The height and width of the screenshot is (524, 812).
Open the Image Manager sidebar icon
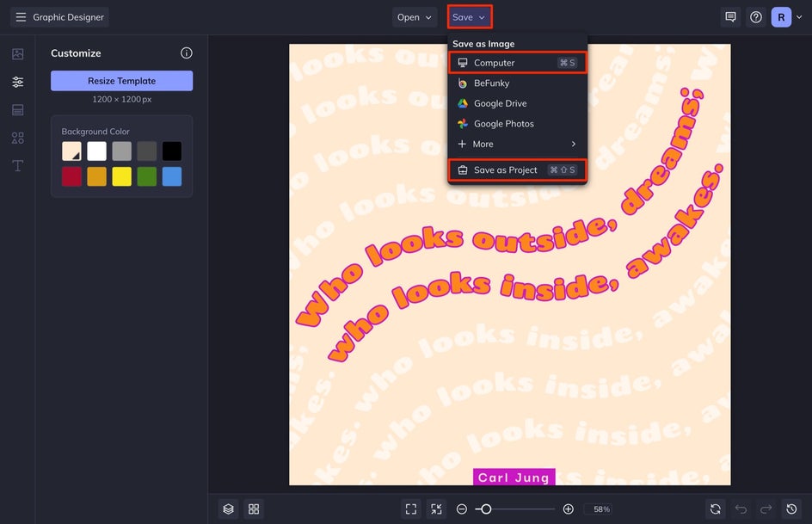[x=17, y=54]
